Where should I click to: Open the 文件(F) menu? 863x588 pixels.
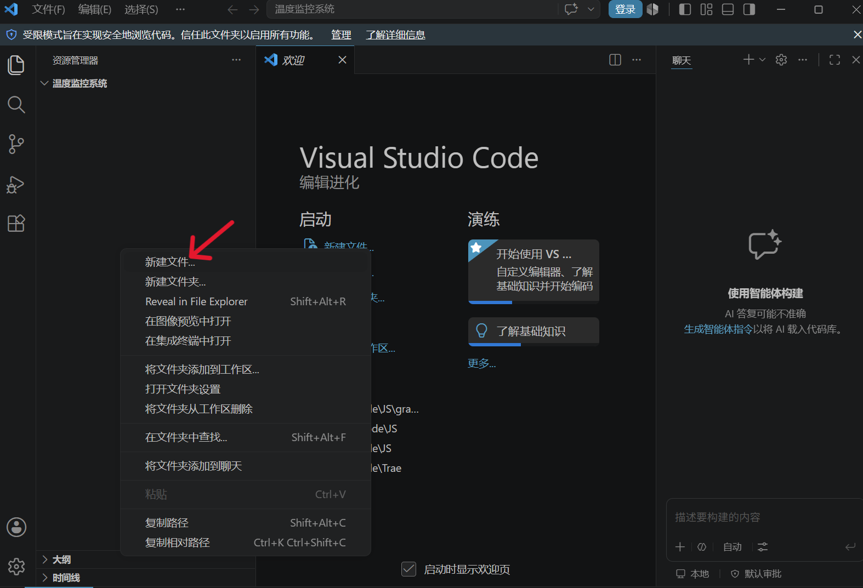(x=48, y=9)
